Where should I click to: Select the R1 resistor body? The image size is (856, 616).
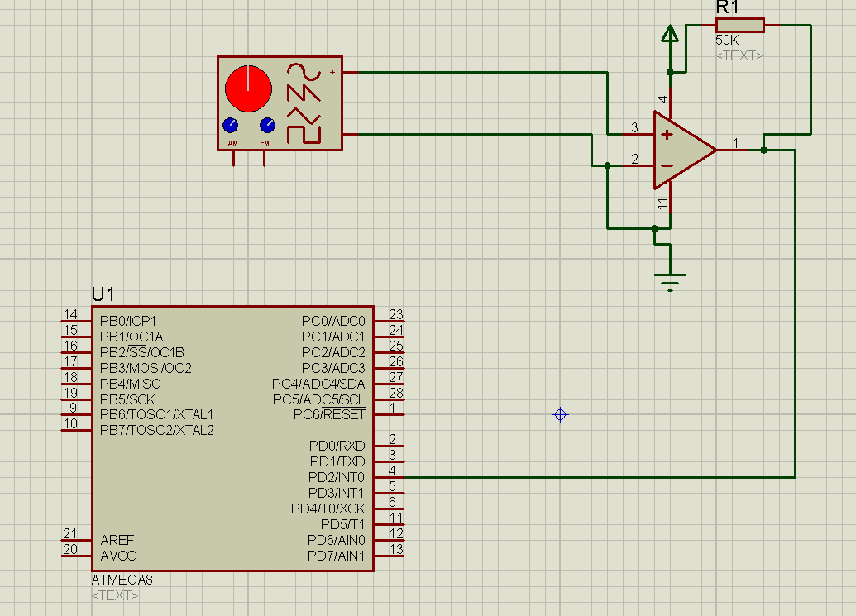739,26
